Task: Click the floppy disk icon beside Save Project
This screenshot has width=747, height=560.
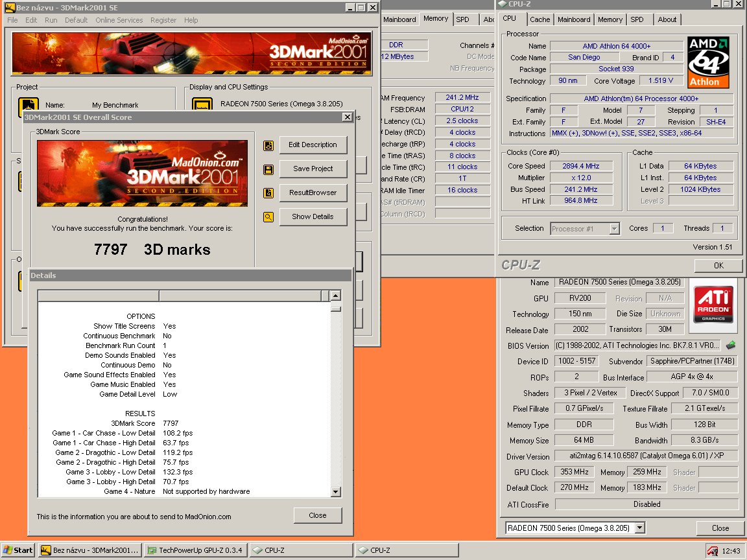Action: [268, 170]
